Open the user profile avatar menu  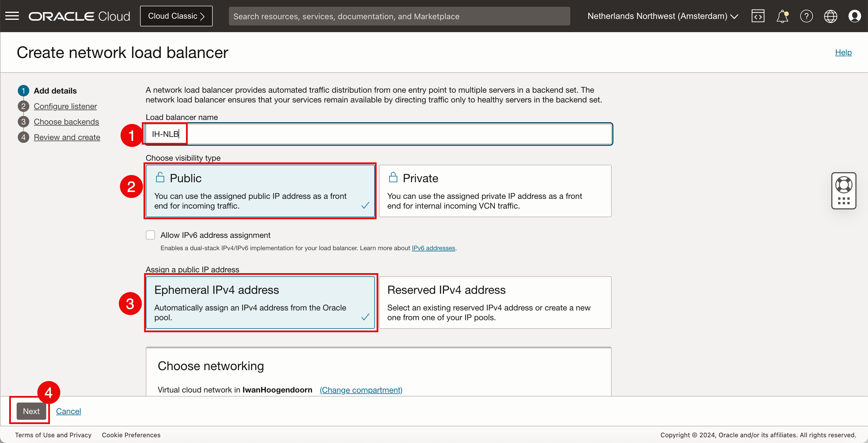tap(855, 16)
